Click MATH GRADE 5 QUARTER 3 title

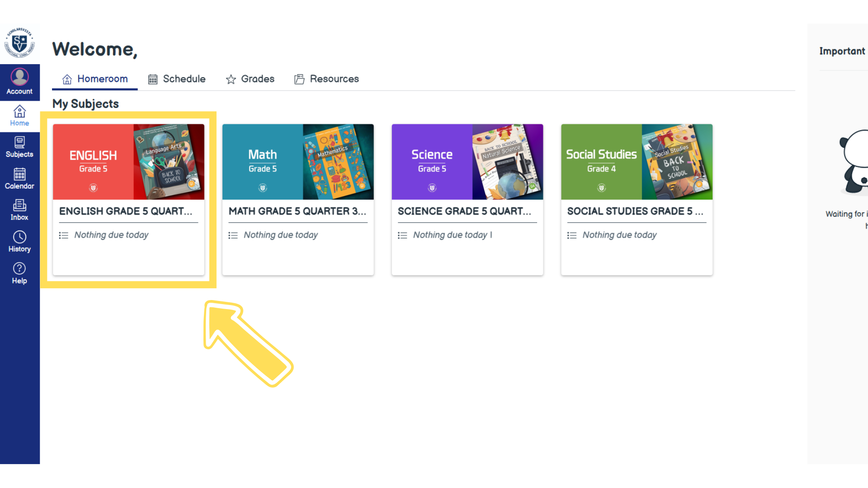[297, 211]
